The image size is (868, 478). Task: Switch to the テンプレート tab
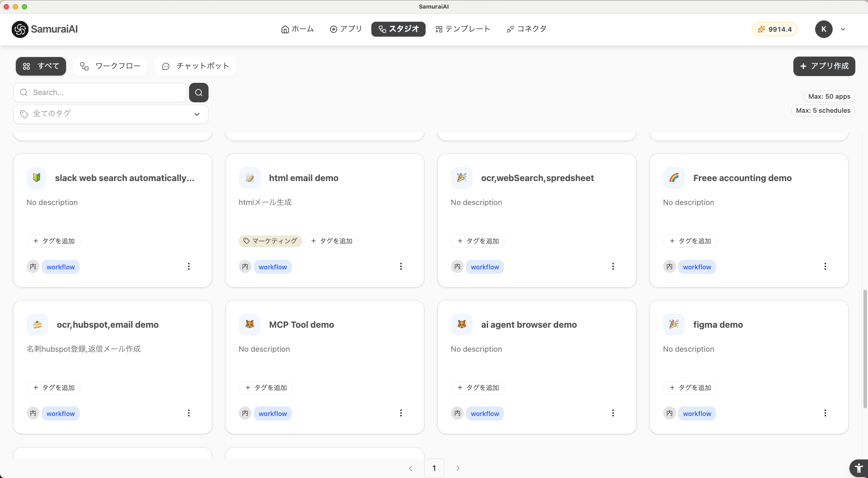click(463, 29)
